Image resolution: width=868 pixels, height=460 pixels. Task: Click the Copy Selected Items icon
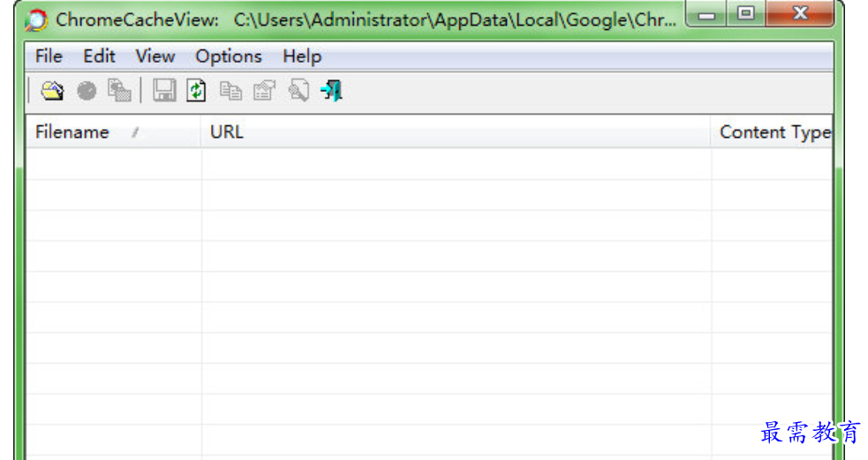click(230, 91)
